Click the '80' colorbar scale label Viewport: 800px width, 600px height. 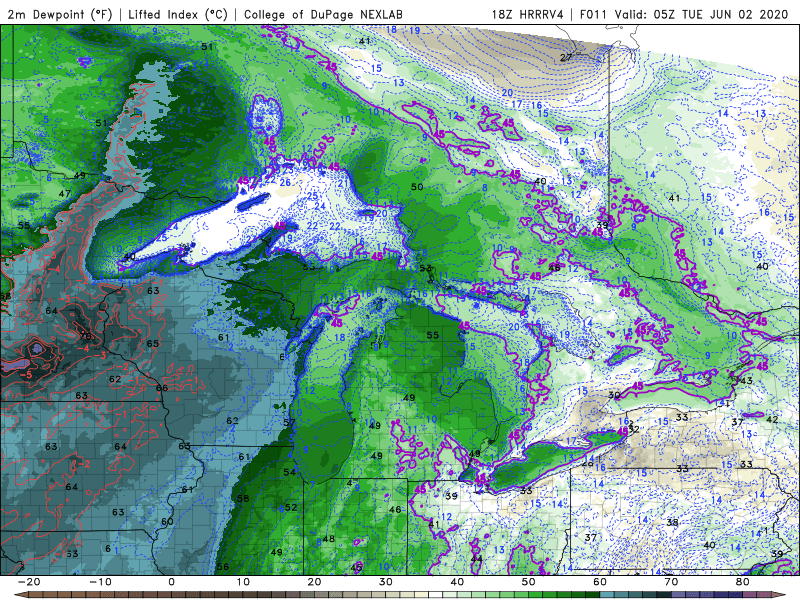click(x=743, y=582)
